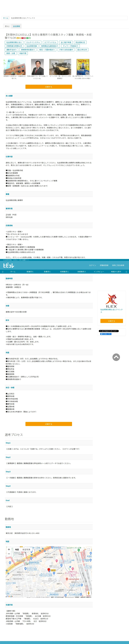Click the Facebook いいね button
Image resolution: width=129 pixels, height=644 pixels.
pyautogui.click(x=106, y=334)
